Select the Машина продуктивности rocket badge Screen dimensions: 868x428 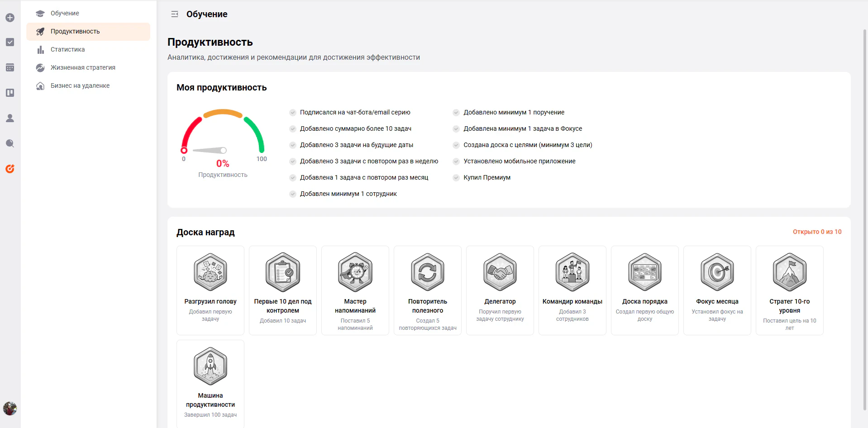(210, 366)
